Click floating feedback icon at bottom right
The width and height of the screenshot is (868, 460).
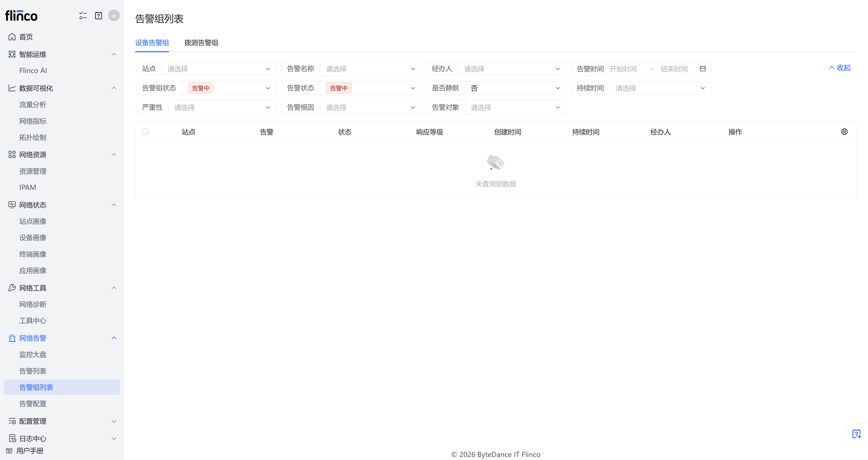click(x=856, y=434)
